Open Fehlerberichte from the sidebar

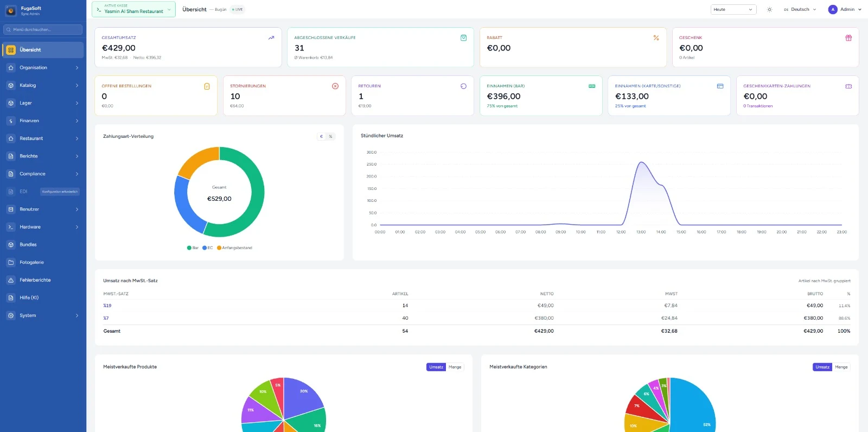[x=43, y=280]
